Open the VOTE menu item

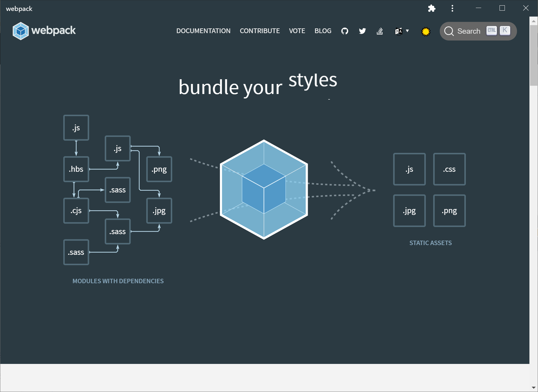click(x=297, y=31)
